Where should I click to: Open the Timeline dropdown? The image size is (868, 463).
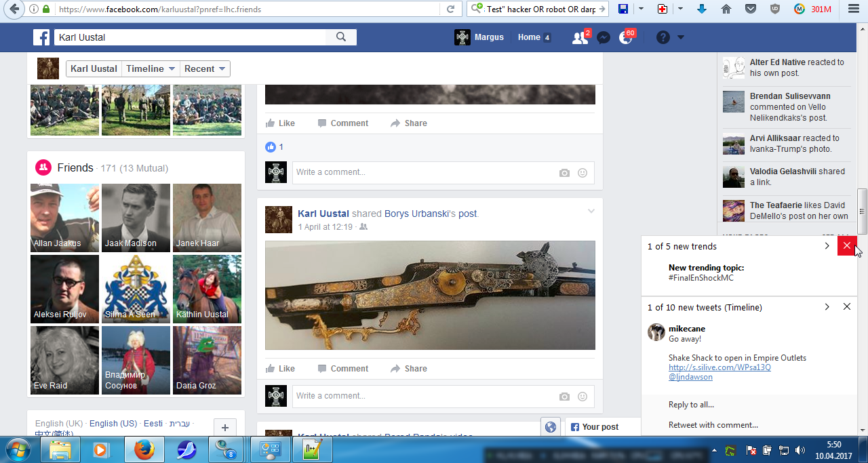[151, 68]
